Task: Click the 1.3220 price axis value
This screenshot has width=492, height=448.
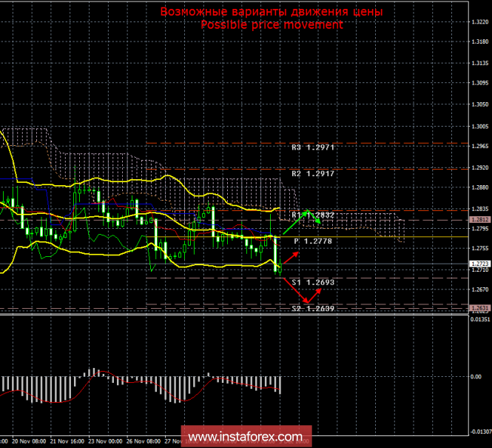Action: tap(480, 22)
